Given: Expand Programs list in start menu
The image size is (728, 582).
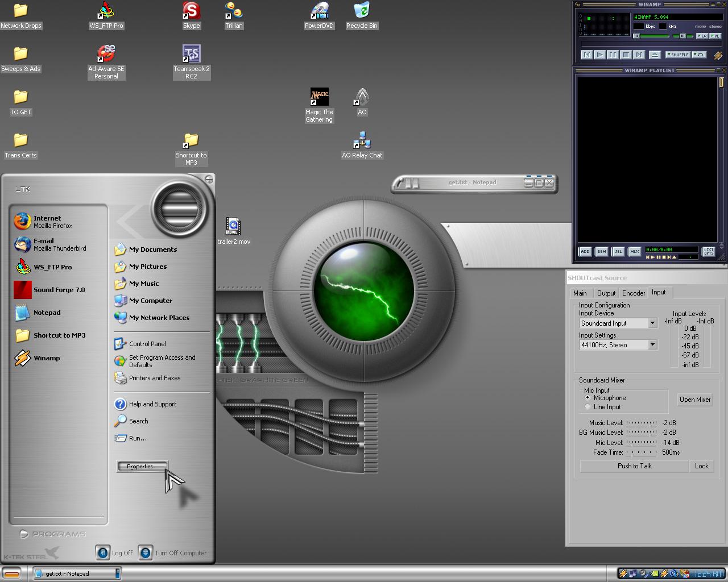Looking at the screenshot, I should [53, 534].
